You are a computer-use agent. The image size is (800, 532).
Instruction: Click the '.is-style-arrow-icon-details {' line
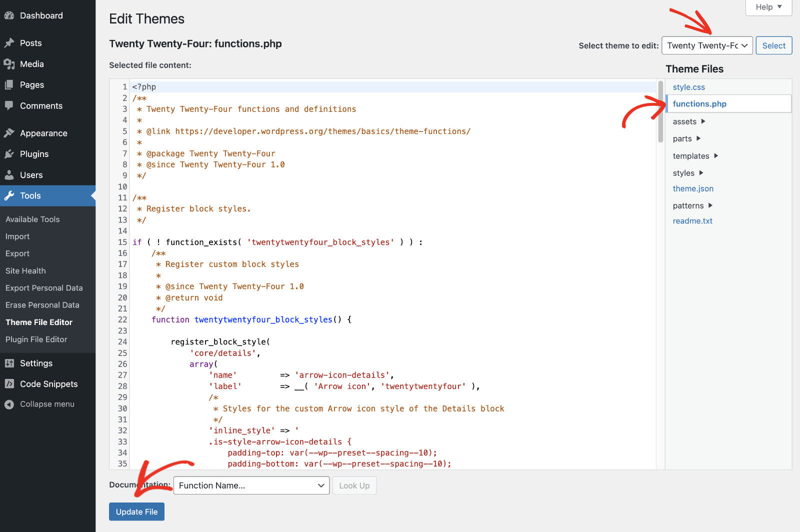click(x=280, y=442)
